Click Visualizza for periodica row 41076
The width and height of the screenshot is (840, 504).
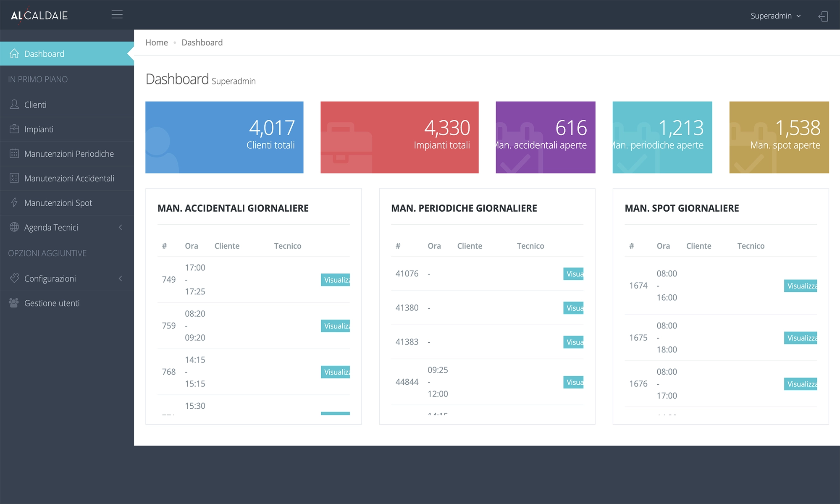pyautogui.click(x=573, y=274)
